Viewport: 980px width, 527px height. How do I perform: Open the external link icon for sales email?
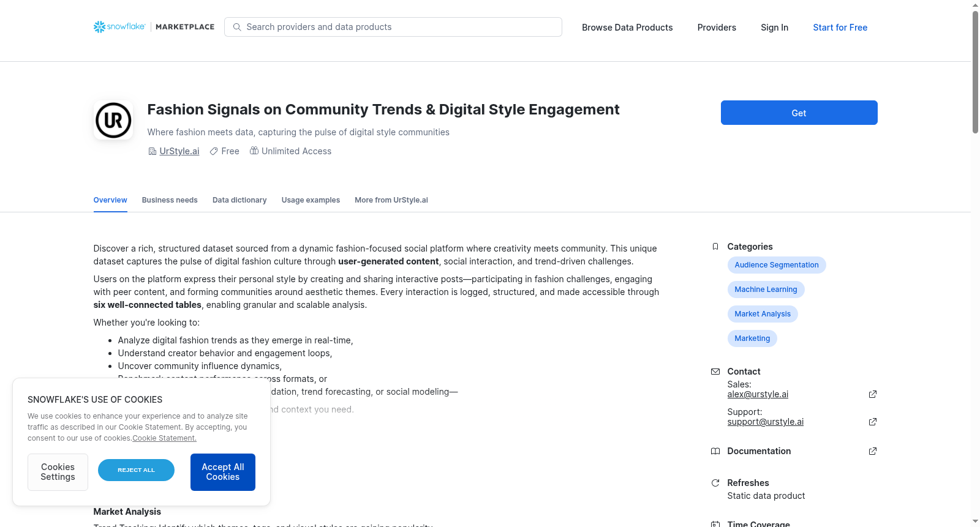coord(873,394)
